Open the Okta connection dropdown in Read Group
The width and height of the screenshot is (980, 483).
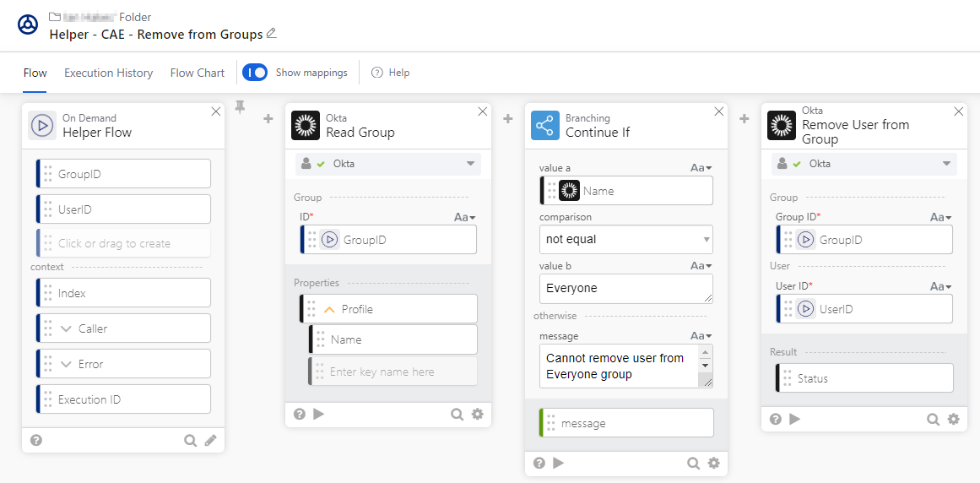pyautogui.click(x=388, y=164)
